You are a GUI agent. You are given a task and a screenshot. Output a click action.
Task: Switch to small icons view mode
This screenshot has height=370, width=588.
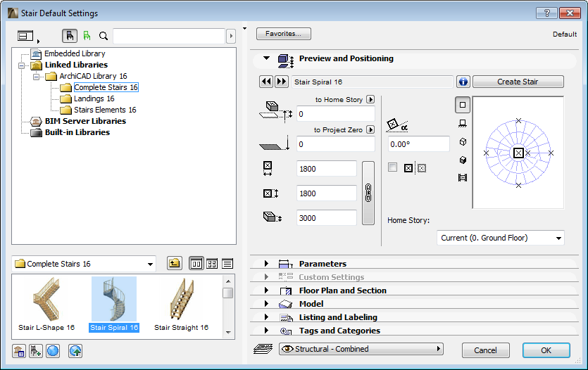click(212, 264)
